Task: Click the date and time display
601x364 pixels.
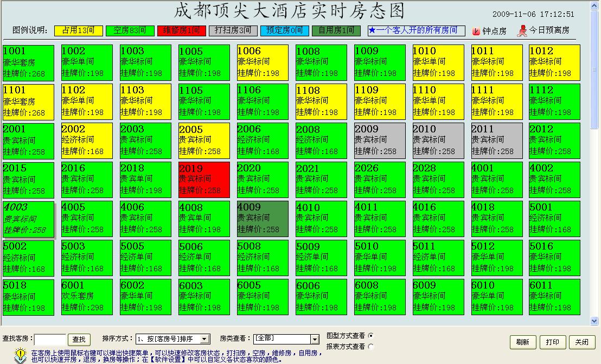Action: coord(533,14)
